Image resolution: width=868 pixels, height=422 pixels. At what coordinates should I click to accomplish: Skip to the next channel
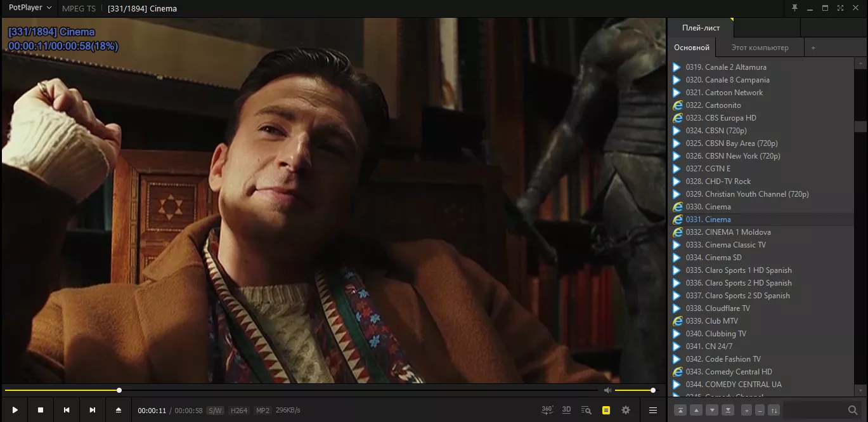click(x=93, y=410)
